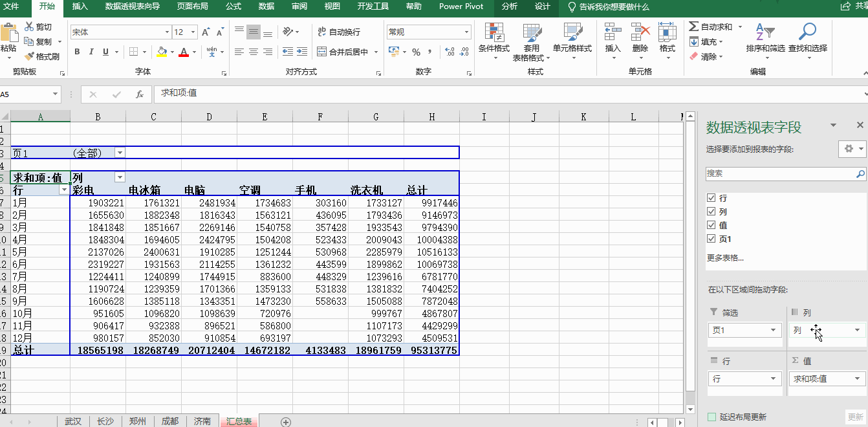The image size is (868, 427).
Task: Click the 告诉我你想要做什么 search box
Action: (x=608, y=6)
